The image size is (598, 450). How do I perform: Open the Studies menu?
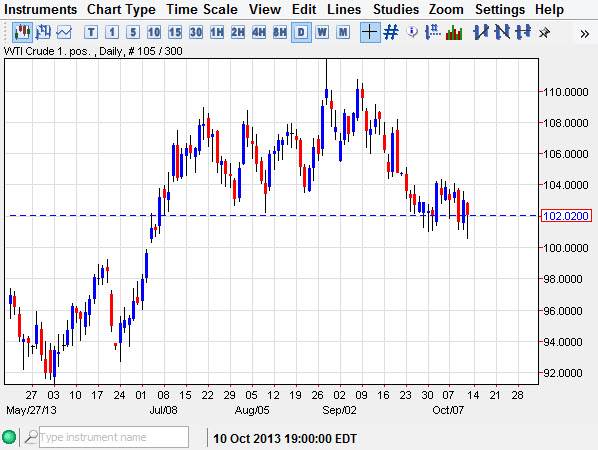click(x=395, y=9)
